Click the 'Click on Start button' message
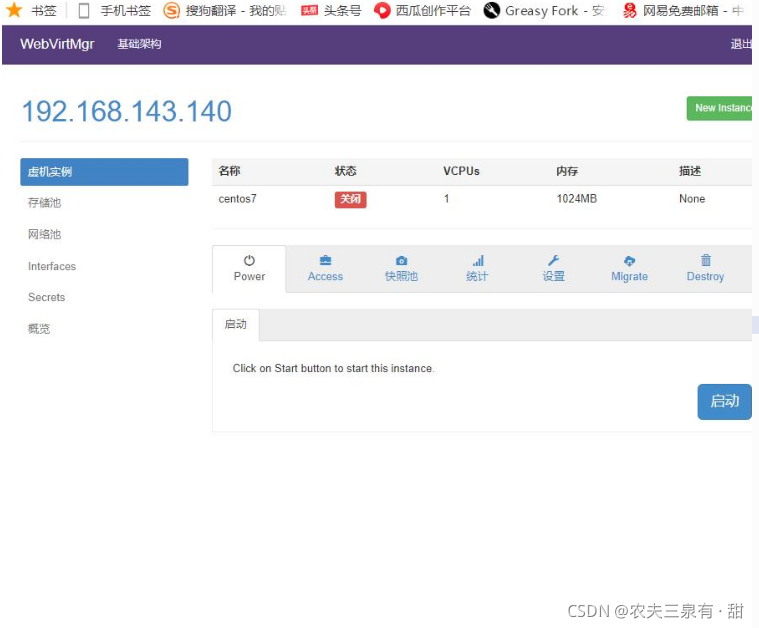The image size is (759, 628). (334, 368)
